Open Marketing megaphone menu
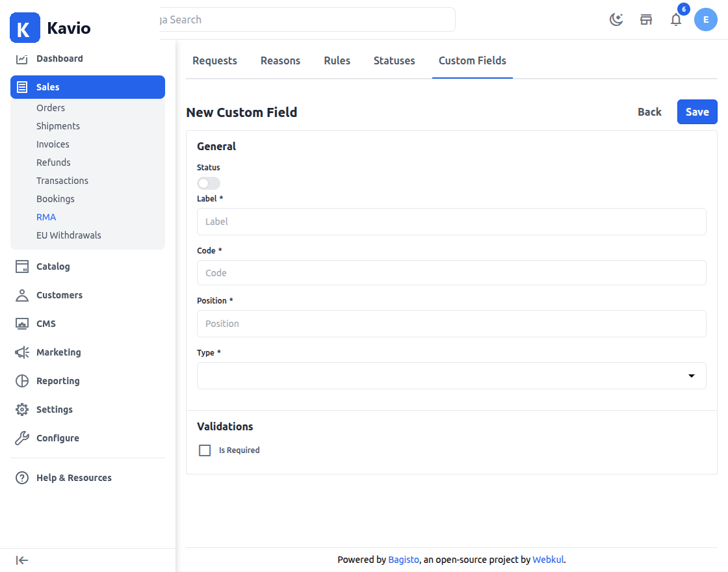The width and height of the screenshot is (728, 572). pyautogui.click(x=22, y=352)
